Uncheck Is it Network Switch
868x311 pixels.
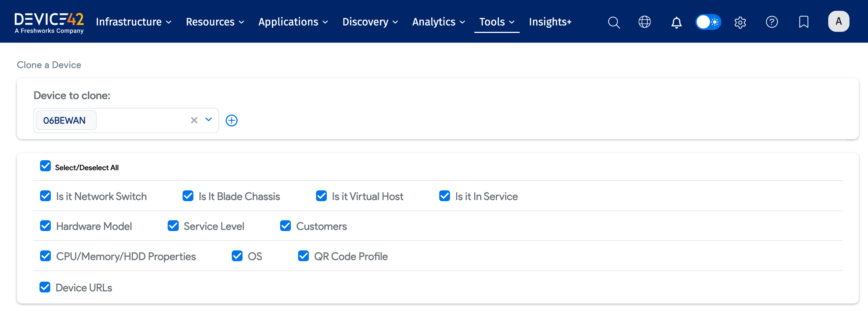click(46, 196)
